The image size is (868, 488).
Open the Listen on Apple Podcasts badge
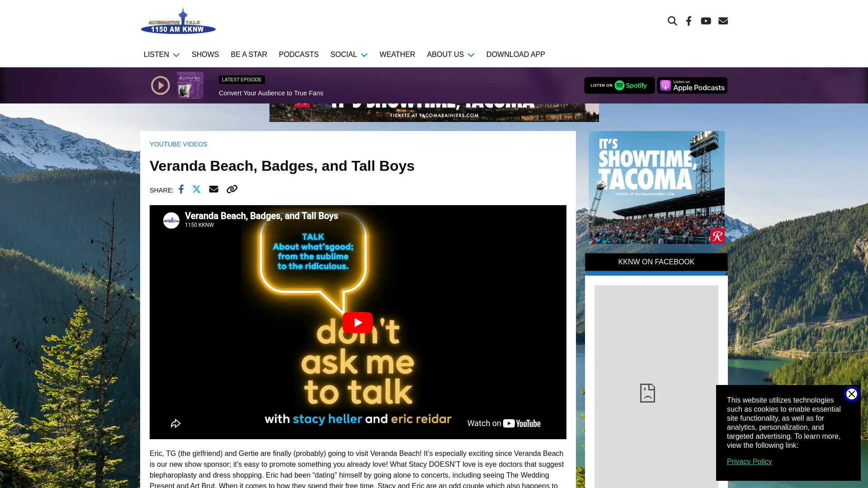pos(692,85)
